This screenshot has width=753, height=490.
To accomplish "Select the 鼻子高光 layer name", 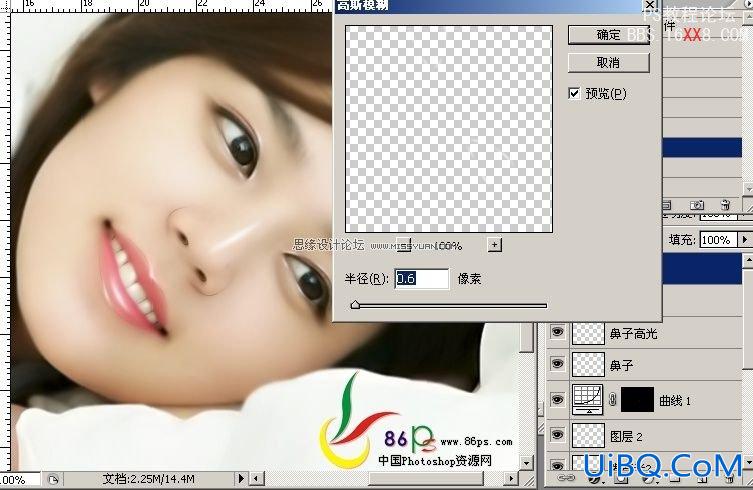I will [633, 333].
